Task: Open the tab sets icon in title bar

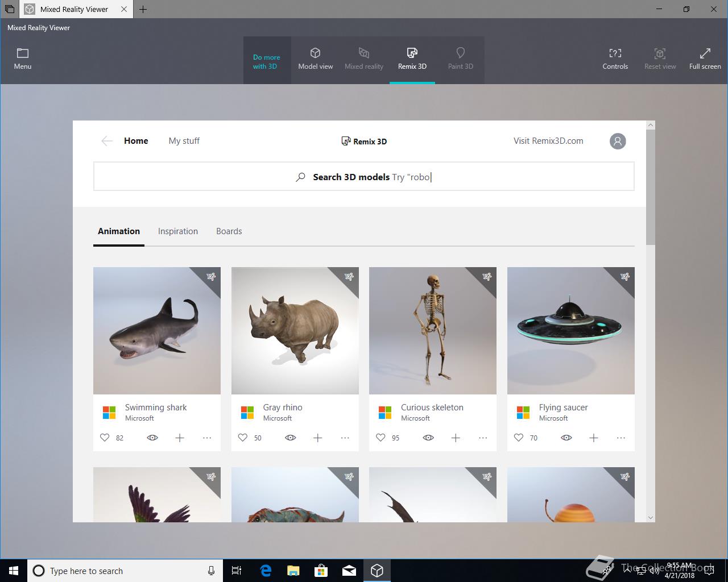Action: click(9, 9)
